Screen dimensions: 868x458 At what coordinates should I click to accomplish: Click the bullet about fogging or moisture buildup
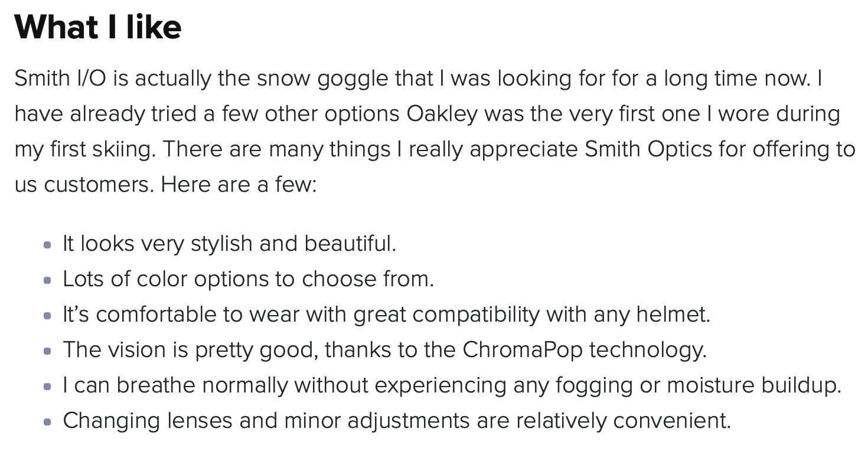point(452,385)
